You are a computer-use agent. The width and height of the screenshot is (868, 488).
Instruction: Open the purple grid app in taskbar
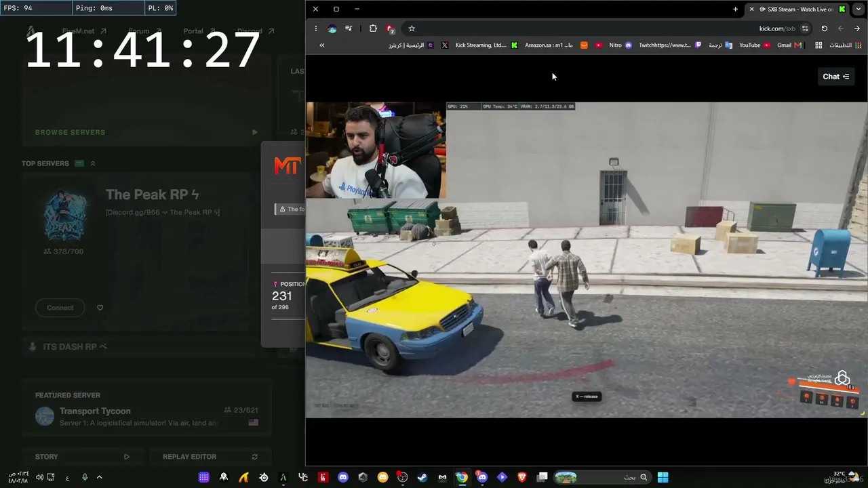(203, 477)
